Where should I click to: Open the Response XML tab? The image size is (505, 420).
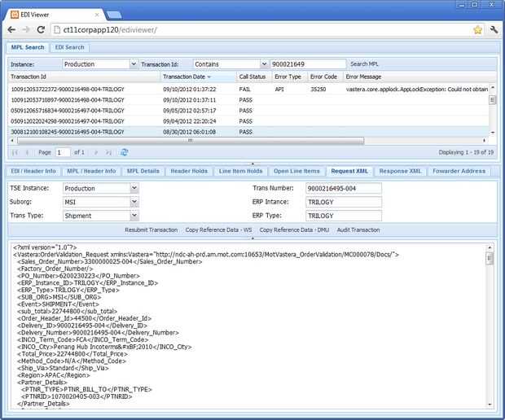pos(400,171)
